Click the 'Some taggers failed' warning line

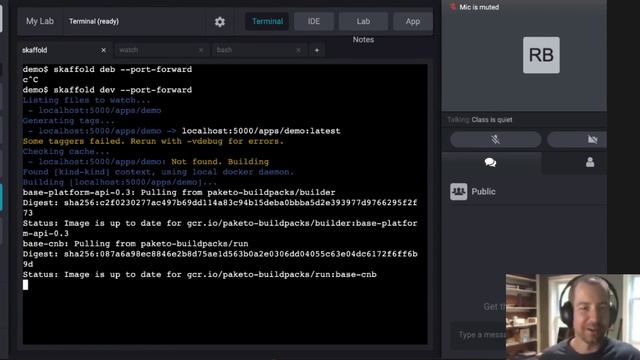153,141
